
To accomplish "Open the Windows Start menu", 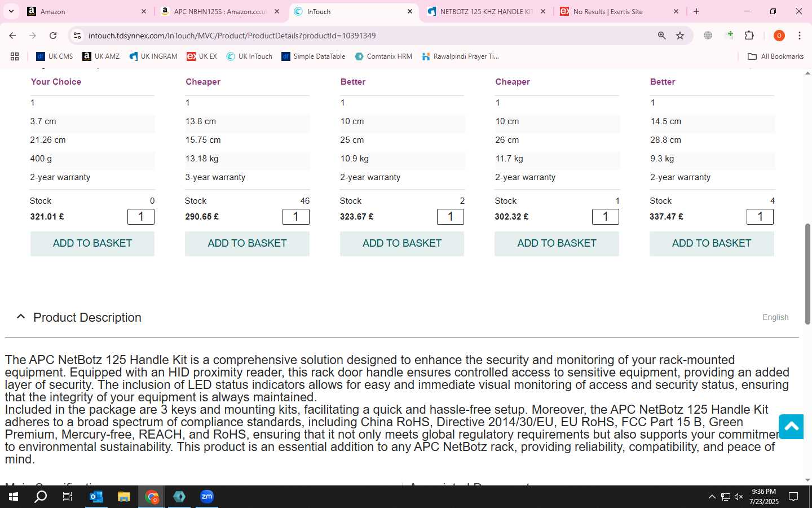I will tap(14, 497).
